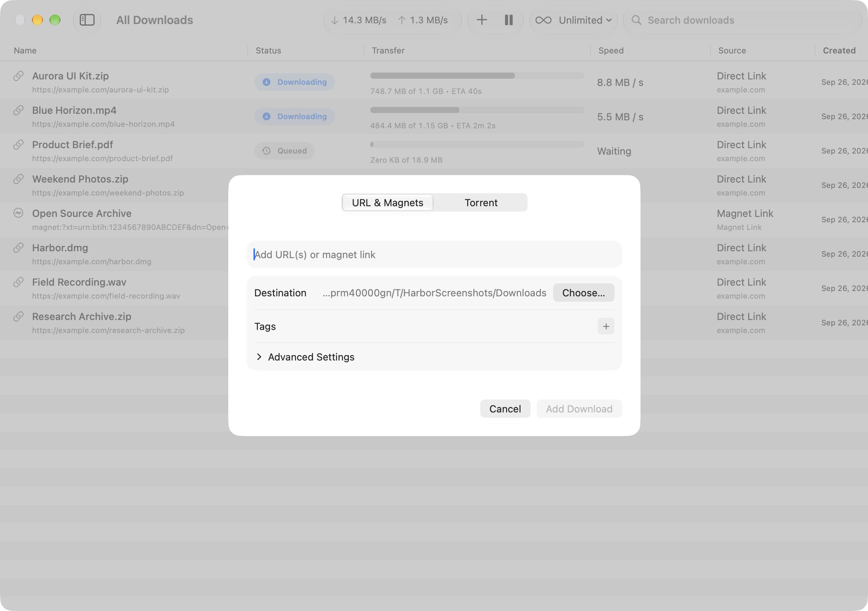Click link icon beside Product Brief.pdf
Screen dimensions: 868x611
coord(18,145)
